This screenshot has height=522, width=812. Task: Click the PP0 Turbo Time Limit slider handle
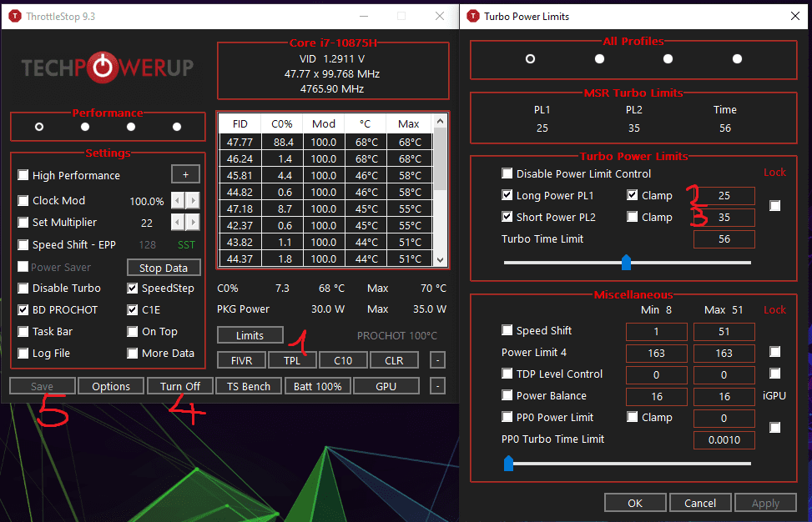(508, 463)
